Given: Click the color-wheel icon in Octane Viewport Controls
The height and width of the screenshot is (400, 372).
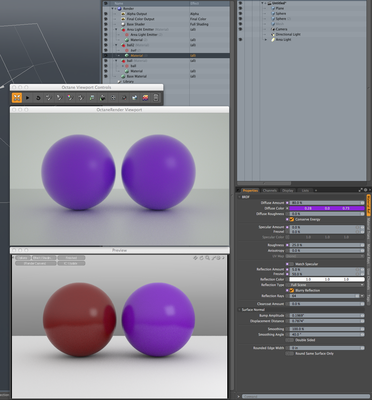Looking at the screenshot, I should [x=70, y=98].
